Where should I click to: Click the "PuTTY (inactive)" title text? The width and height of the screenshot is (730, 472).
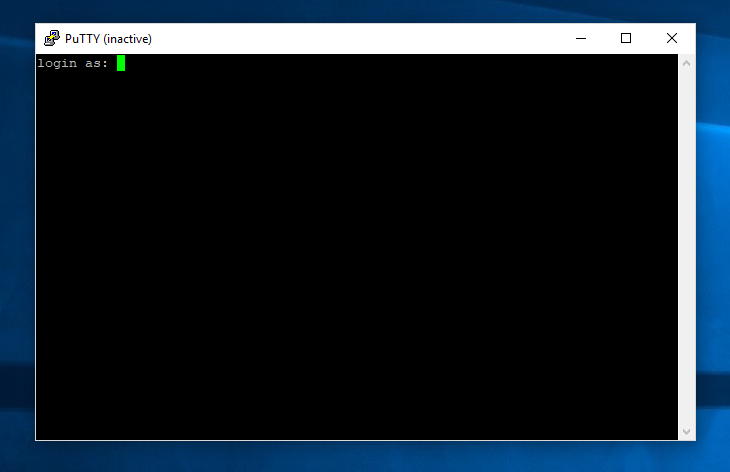click(x=108, y=39)
